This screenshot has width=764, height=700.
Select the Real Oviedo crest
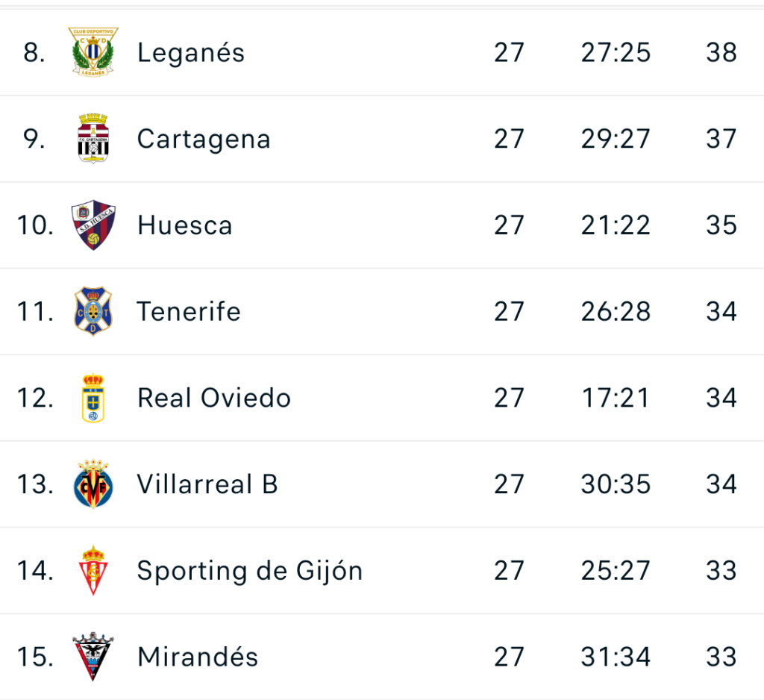coord(93,398)
